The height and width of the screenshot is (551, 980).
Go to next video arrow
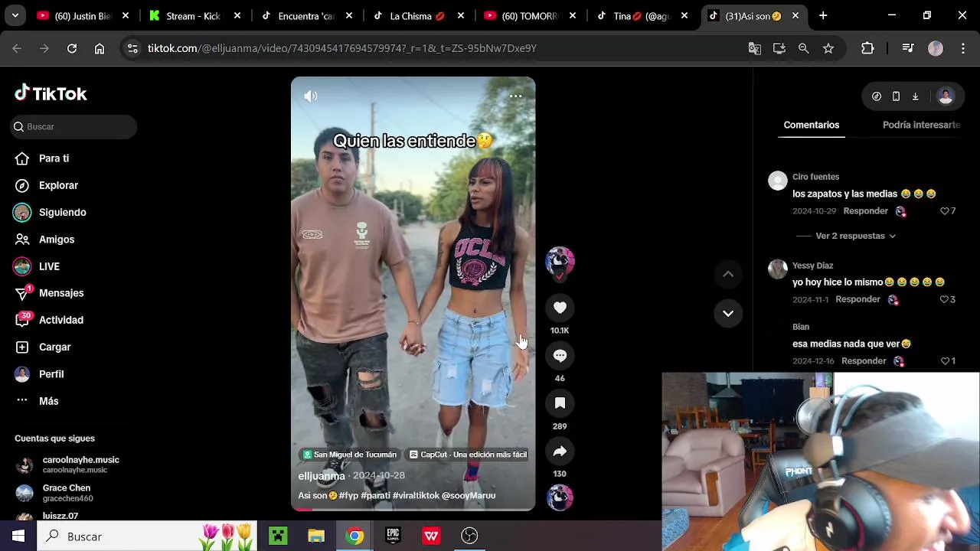728,313
